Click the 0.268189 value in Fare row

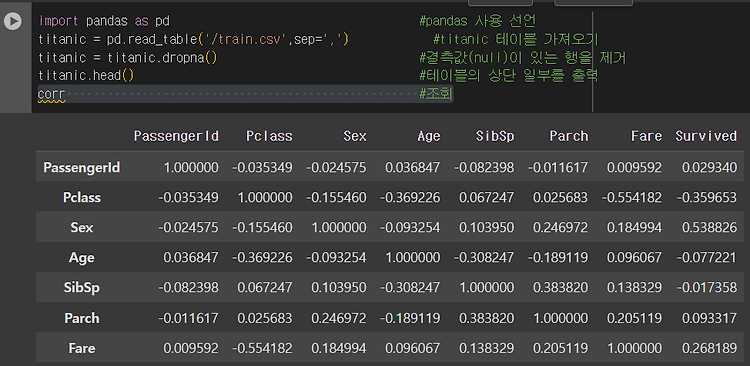pyautogui.click(x=710, y=348)
